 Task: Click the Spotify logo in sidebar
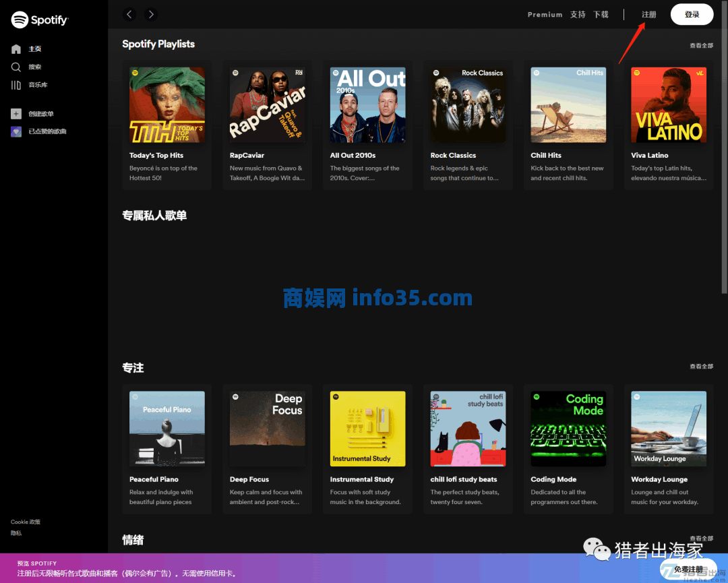[40, 20]
